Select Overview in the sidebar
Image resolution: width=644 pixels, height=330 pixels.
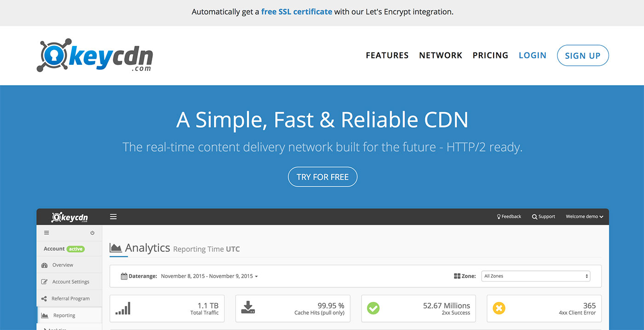coord(69,265)
